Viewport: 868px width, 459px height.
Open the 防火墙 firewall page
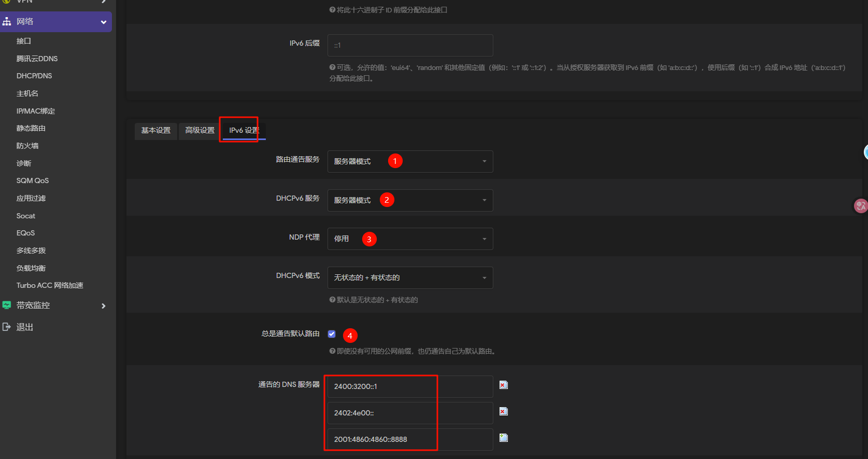coord(27,146)
